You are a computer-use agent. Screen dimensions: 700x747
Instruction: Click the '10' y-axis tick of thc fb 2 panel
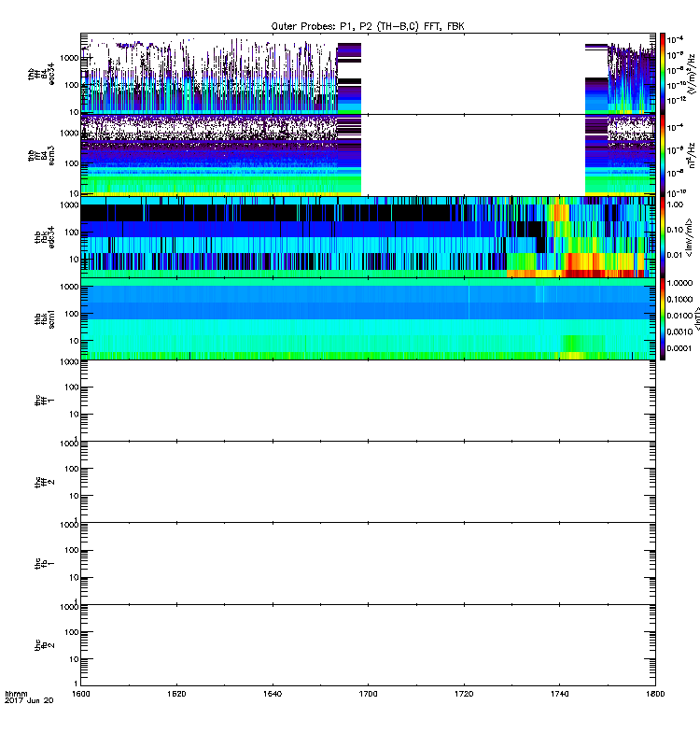(x=75, y=659)
